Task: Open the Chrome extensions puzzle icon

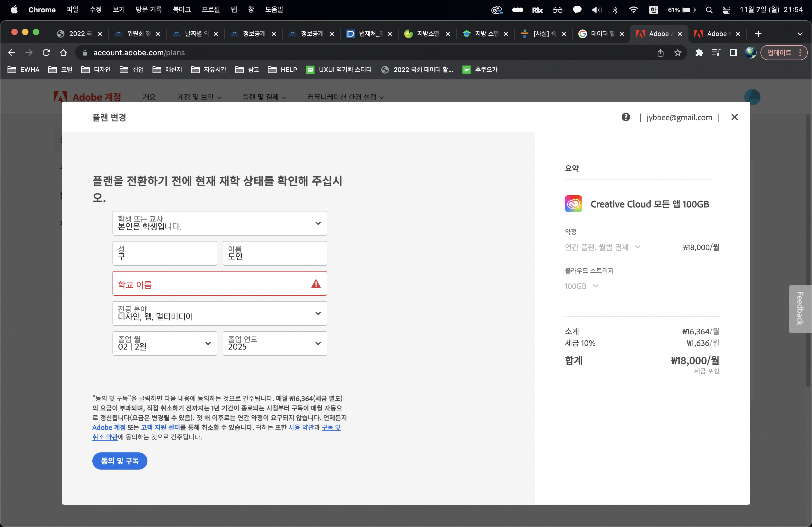Action: coord(699,53)
